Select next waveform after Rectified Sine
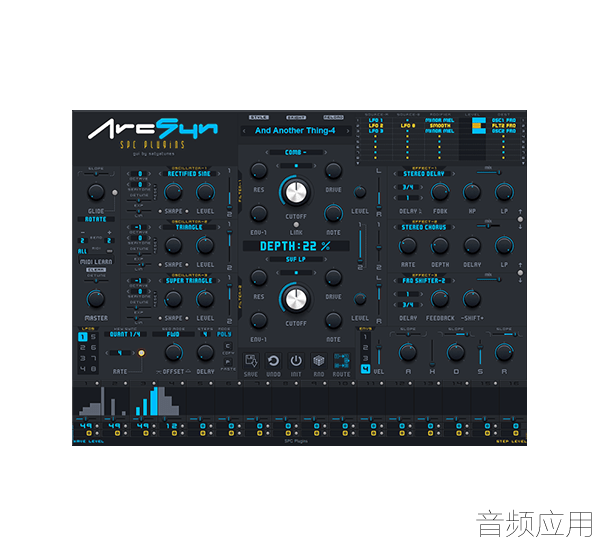Screen dimensions: 600x543 click(218, 174)
